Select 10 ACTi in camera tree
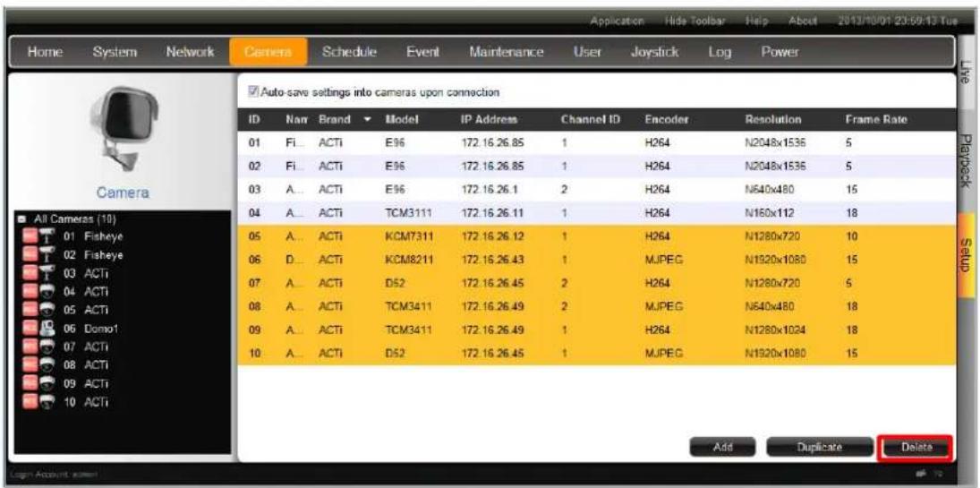 pyautogui.click(x=84, y=400)
